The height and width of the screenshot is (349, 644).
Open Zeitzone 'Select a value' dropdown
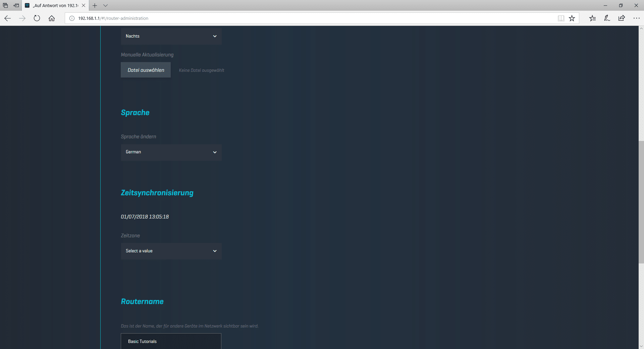click(171, 251)
